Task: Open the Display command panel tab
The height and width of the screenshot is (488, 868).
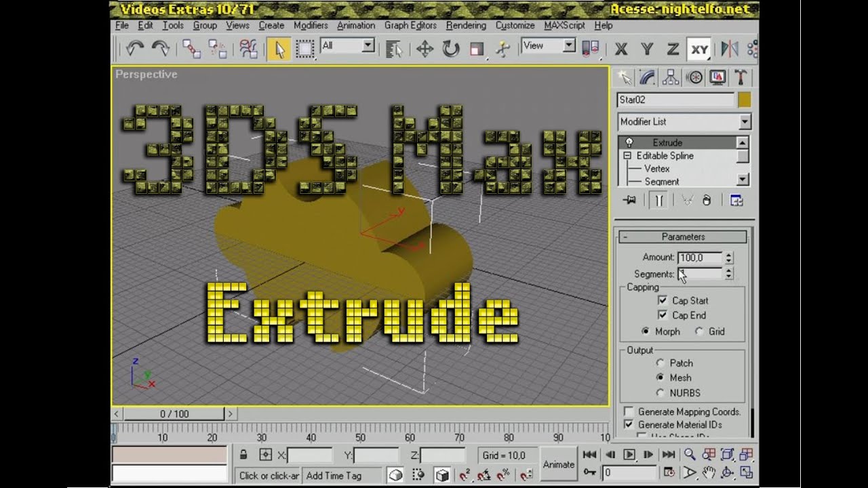Action: click(717, 77)
